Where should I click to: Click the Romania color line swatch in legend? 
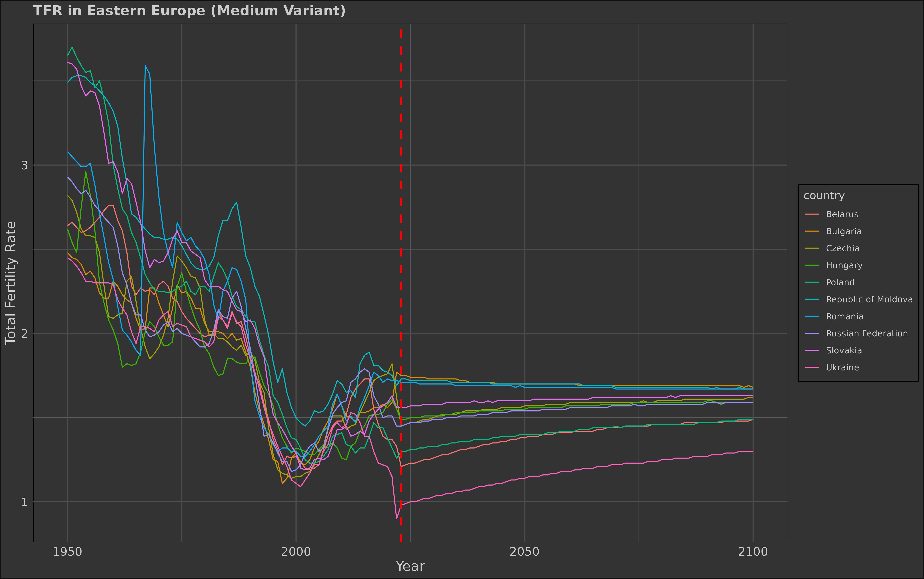pyautogui.click(x=812, y=317)
